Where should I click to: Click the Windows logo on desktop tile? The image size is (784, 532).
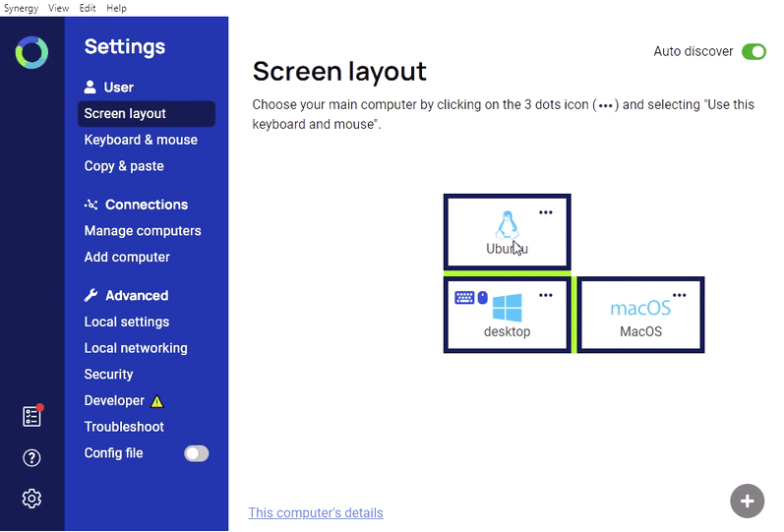coord(507,308)
